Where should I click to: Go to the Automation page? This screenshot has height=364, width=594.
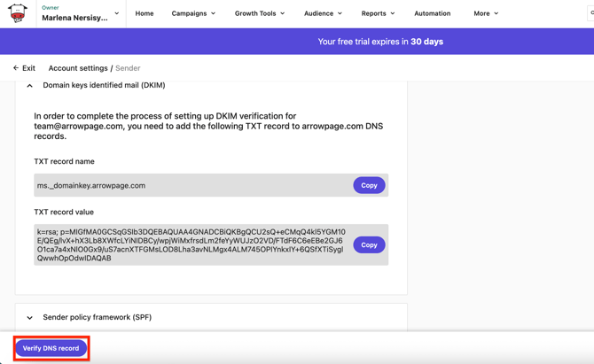[432, 13]
